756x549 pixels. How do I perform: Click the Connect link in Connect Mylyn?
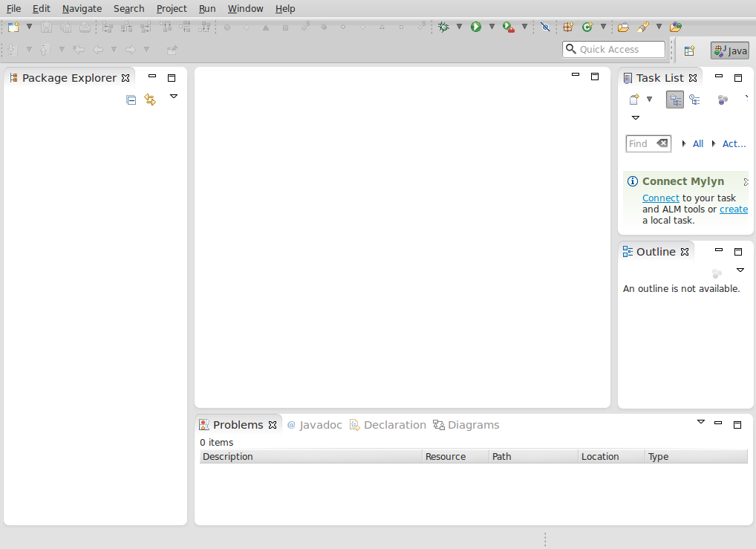coord(660,198)
